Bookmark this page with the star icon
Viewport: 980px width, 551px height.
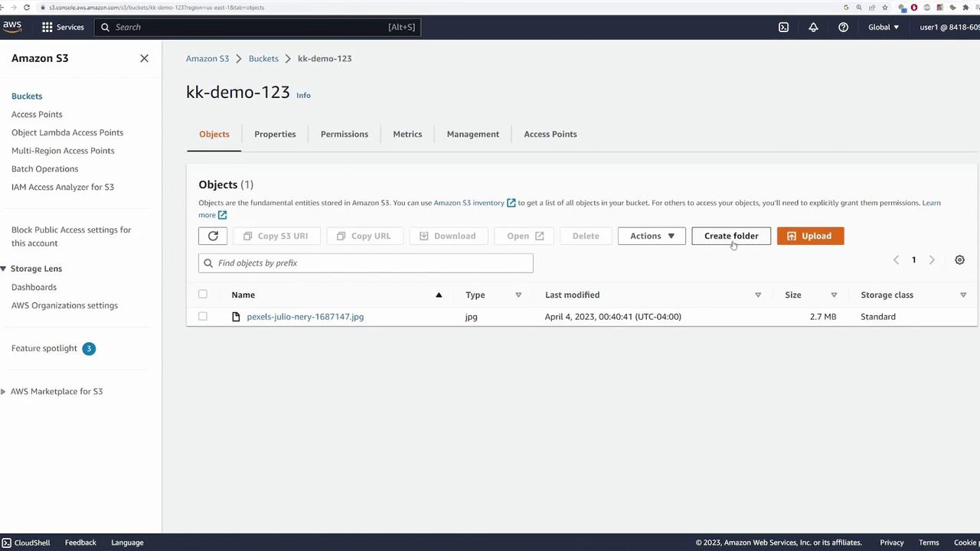[885, 7]
